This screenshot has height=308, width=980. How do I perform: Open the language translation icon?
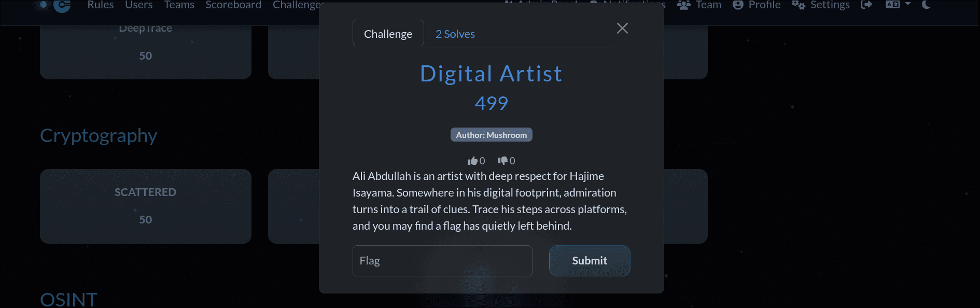(x=893, y=5)
